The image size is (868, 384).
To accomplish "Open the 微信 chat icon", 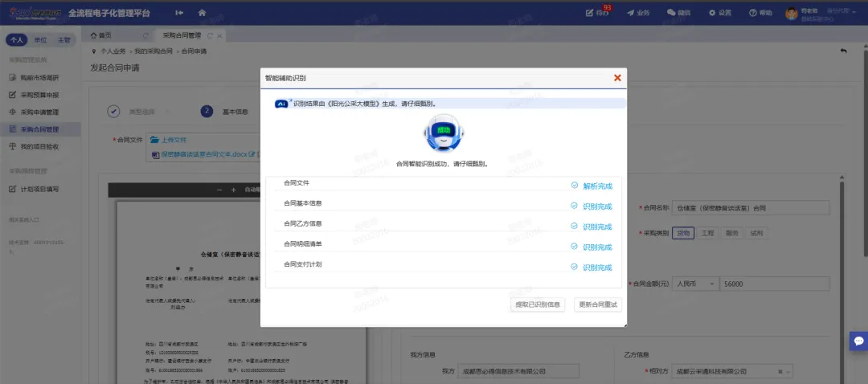I will click(x=678, y=13).
